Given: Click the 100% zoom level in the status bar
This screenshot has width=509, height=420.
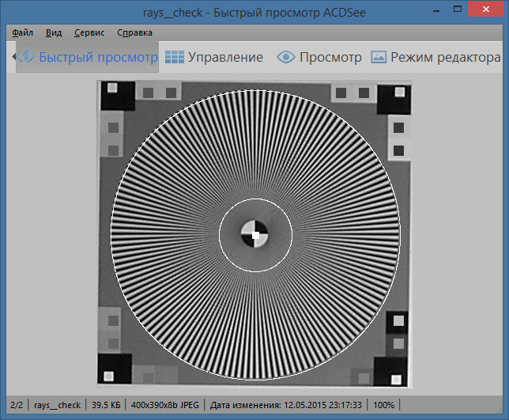Looking at the screenshot, I should [383, 405].
